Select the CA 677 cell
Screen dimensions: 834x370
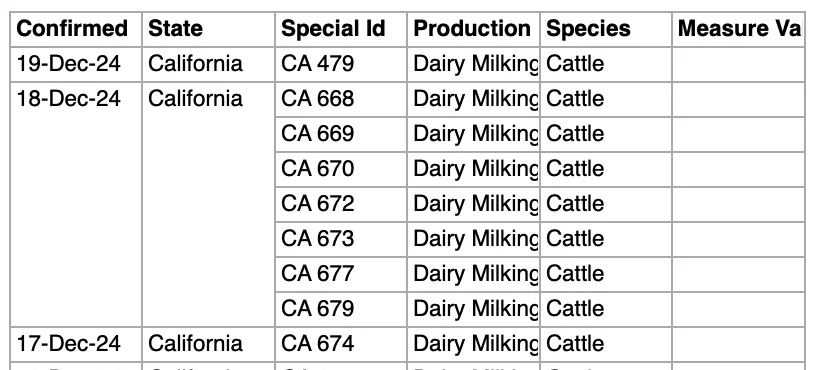click(x=341, y=274)
